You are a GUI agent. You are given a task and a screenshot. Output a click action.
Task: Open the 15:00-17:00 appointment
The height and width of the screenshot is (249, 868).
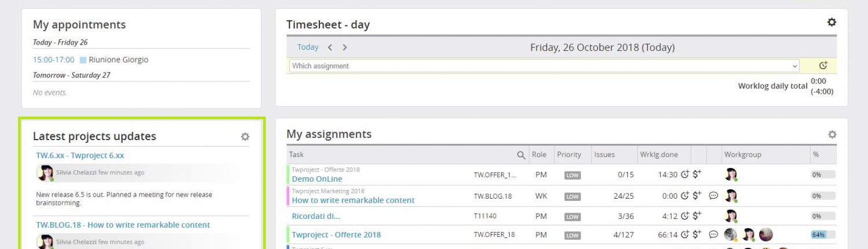54,60
